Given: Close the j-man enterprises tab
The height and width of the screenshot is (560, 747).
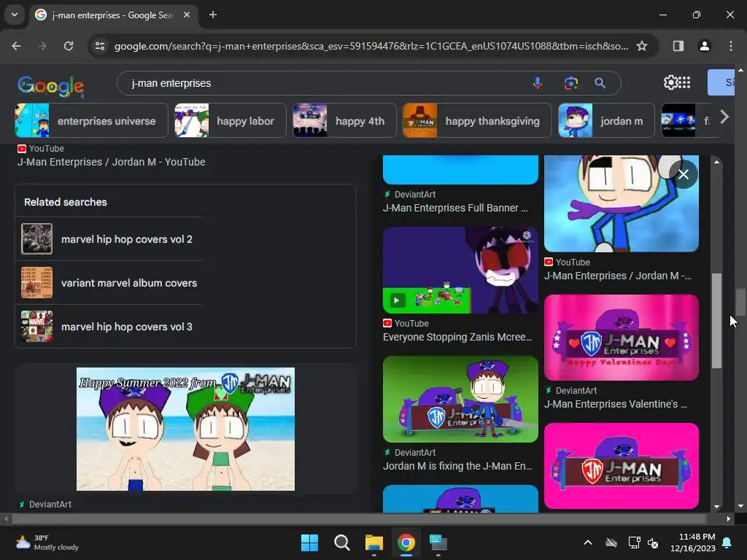Looking at the screenshot, I should [187, 15].
